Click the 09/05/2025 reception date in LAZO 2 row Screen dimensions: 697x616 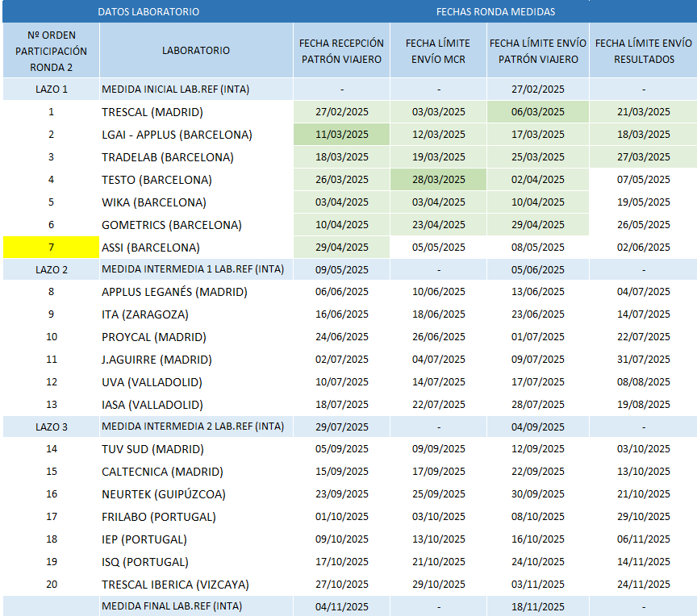pos(341,270)
